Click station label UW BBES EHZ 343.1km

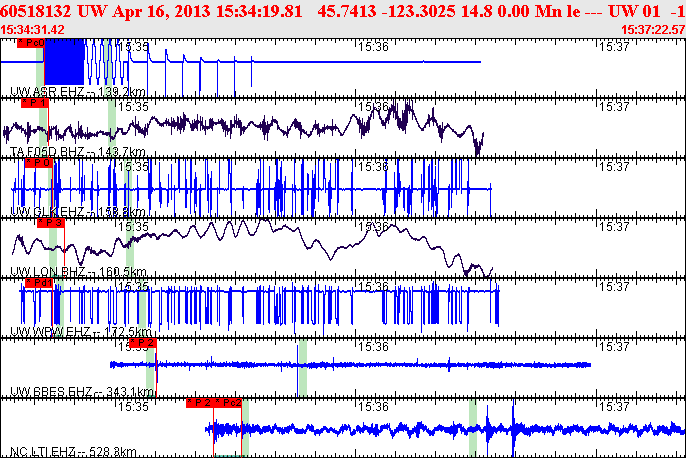coord(82,392)
